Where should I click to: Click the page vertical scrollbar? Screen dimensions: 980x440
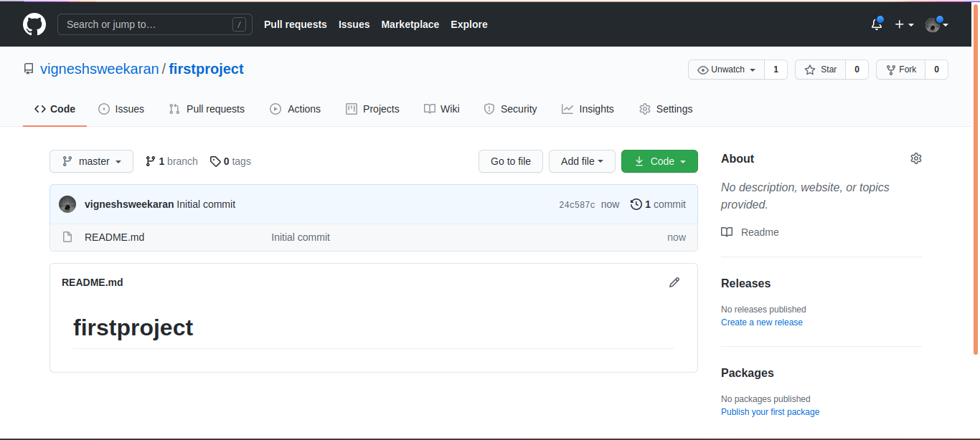pos(976,179)
